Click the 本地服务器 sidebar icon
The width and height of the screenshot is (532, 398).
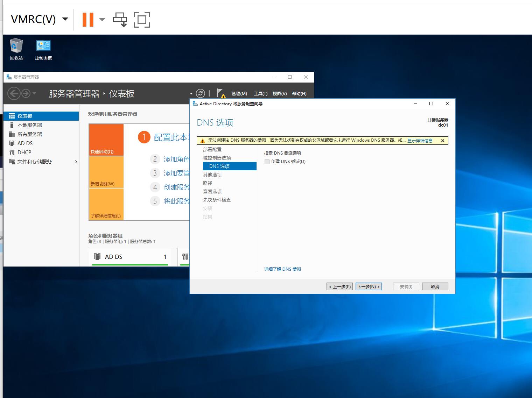pyautogui.click(x=12, y=125)
